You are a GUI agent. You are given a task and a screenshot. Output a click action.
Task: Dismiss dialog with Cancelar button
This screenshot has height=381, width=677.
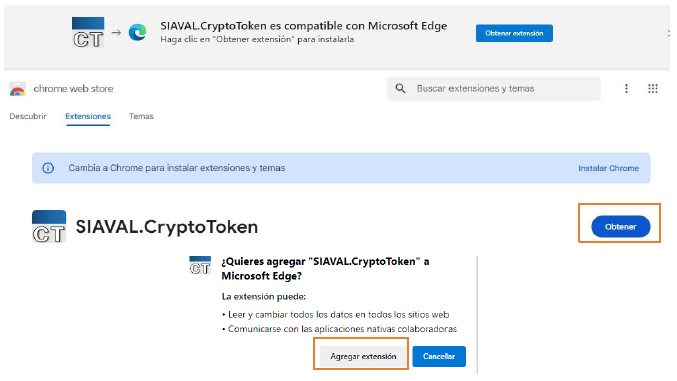coord(439,356)
